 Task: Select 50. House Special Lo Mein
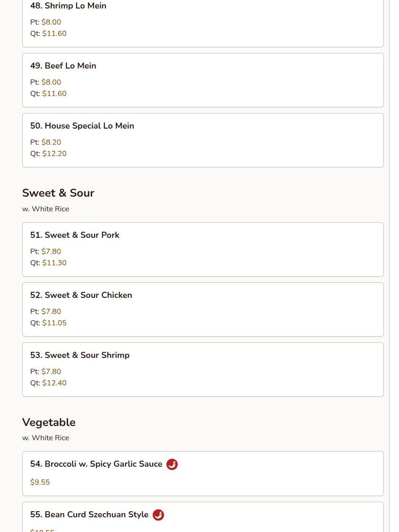click(x=82, y=126)
